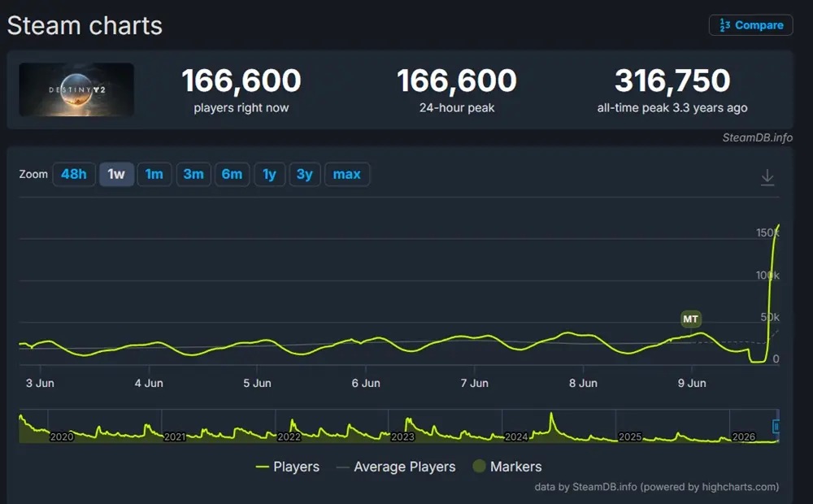Viewport: 813px width, 504px height.
Task: Open the Destiny 2 game thumbnail
Action: point(76,89)
